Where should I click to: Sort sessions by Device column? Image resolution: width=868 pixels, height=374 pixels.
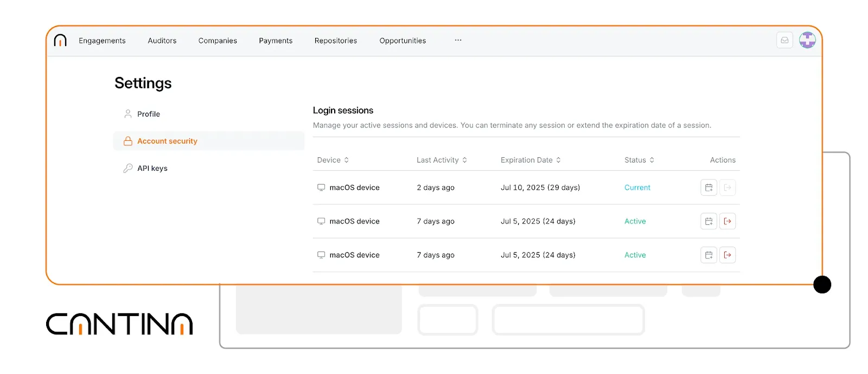click(333, 160)
